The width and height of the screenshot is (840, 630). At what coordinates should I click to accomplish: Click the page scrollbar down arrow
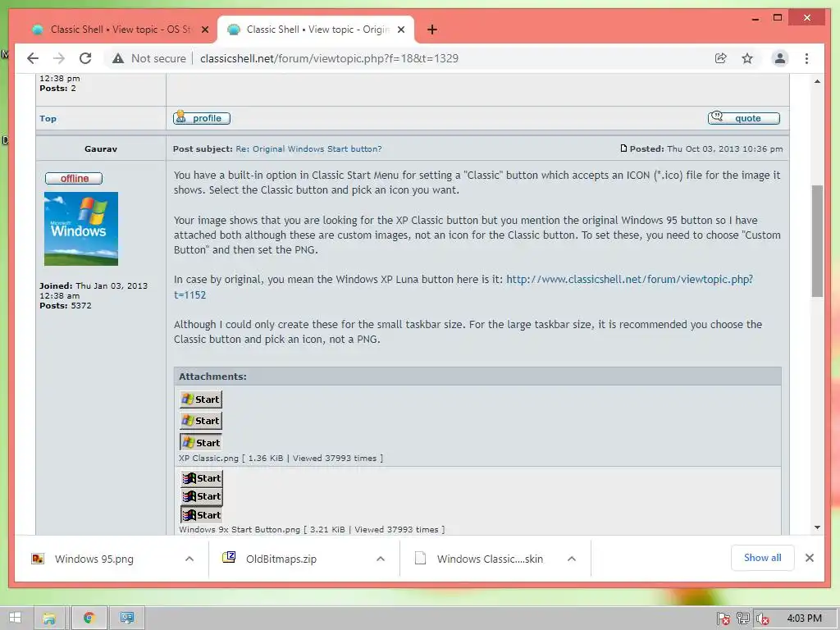click(817, 527)
